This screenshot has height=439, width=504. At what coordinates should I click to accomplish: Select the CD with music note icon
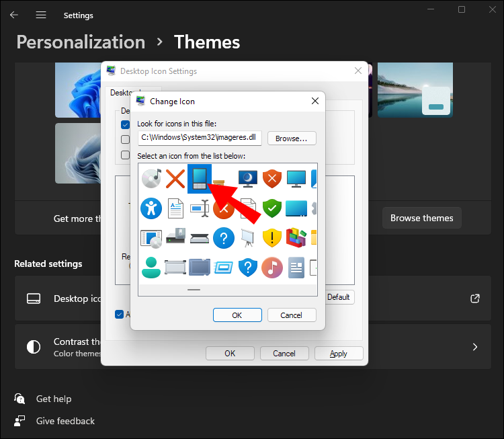(151, 179)
